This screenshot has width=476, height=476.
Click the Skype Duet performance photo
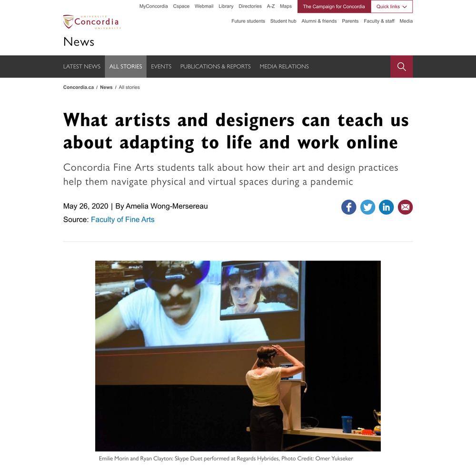click(238, 356)
